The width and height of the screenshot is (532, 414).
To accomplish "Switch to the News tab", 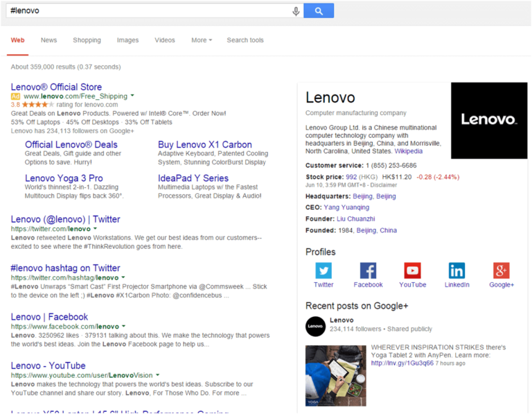I will pyautogui.click(x=49, y=40).
